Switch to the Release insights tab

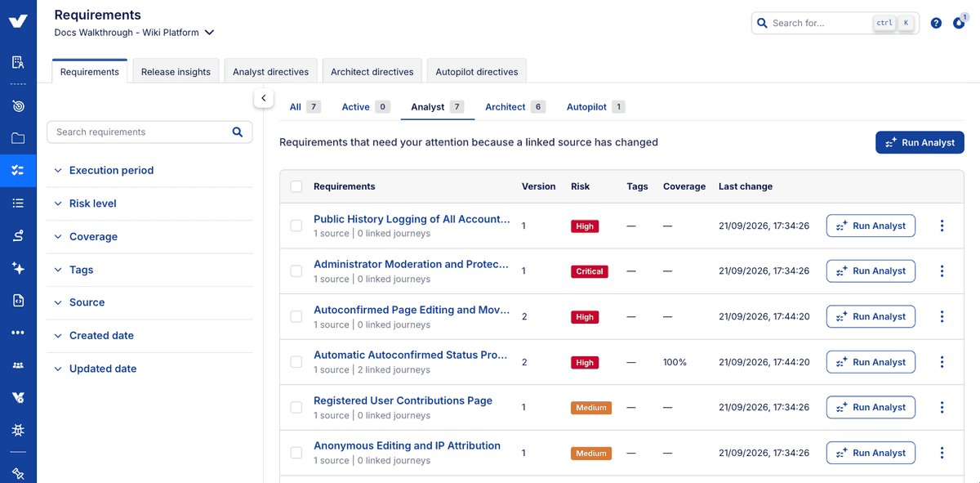176,72
